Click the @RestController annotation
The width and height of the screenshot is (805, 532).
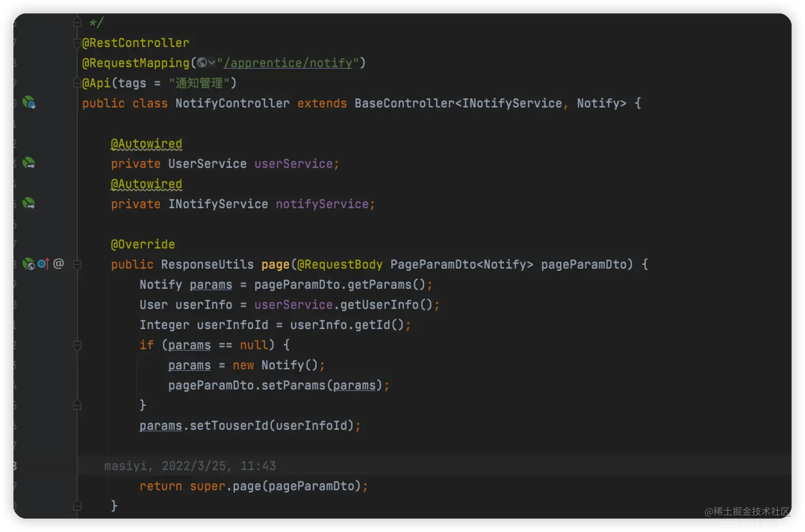tap(136, 43)
